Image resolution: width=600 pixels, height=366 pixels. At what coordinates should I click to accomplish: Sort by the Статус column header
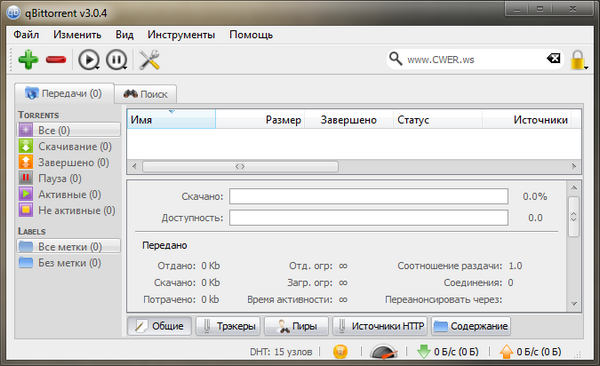pos(437,119)
